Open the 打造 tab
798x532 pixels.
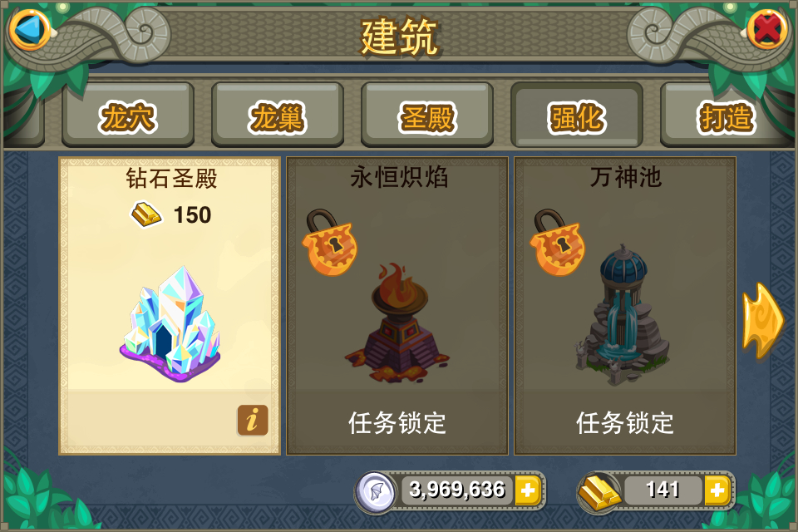(x=727, y=115)
